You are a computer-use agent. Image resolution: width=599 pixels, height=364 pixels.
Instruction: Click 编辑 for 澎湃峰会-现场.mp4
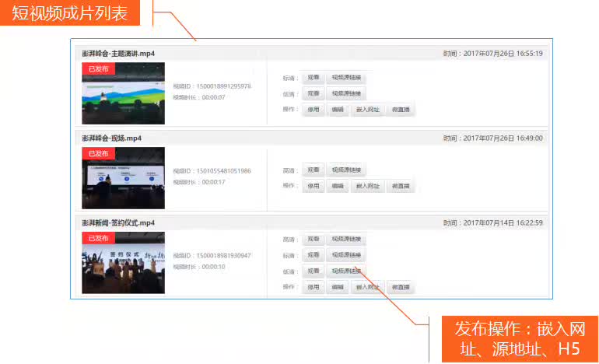338,186
